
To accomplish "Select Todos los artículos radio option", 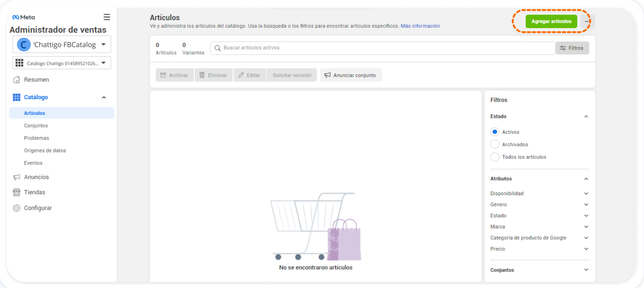I will 495,157.
